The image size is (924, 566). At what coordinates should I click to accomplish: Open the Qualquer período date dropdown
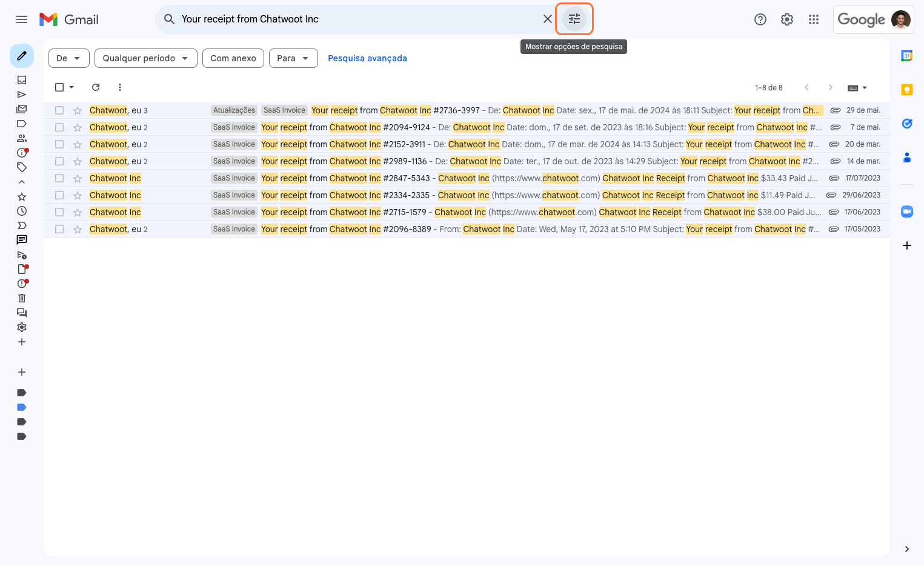[x=146, y=58]
